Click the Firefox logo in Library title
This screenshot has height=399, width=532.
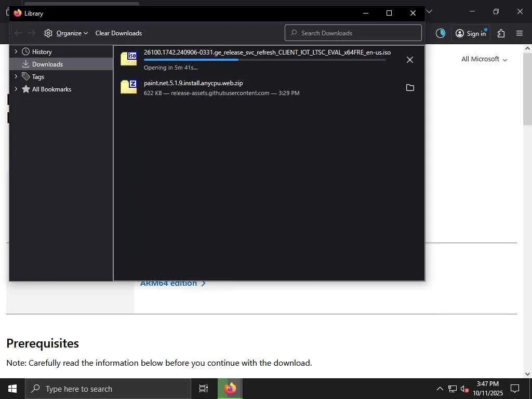[x=18, y=13]
